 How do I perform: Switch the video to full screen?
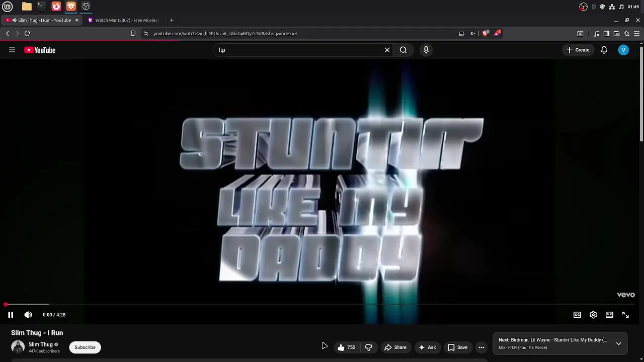[625, 315]
